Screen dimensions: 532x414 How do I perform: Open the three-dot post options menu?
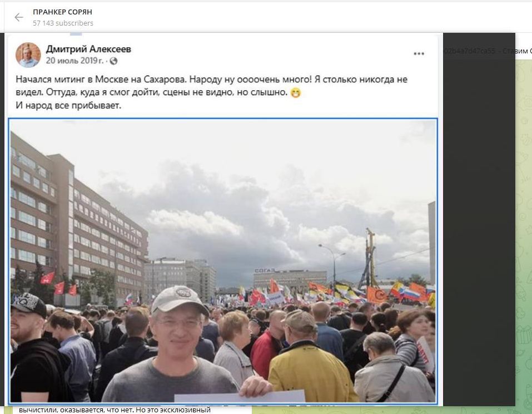[419, 54]
